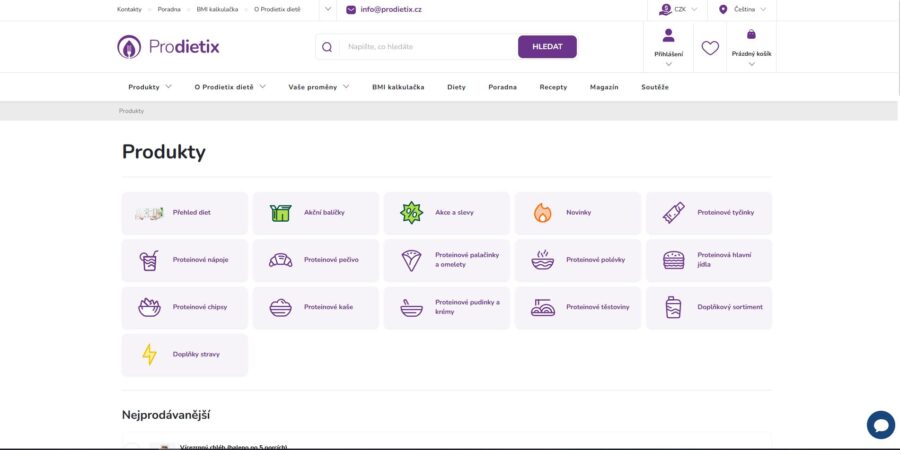This screenshot has height=450, width=900.
Task: Click the shopping bag cart icon
Action: coord(751,34)
